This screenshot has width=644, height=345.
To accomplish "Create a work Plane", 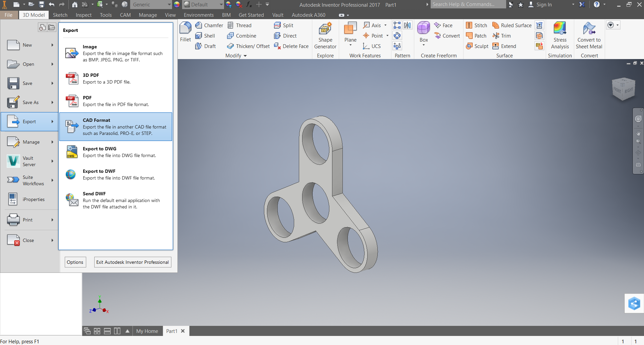I will (x=350, y=33).
